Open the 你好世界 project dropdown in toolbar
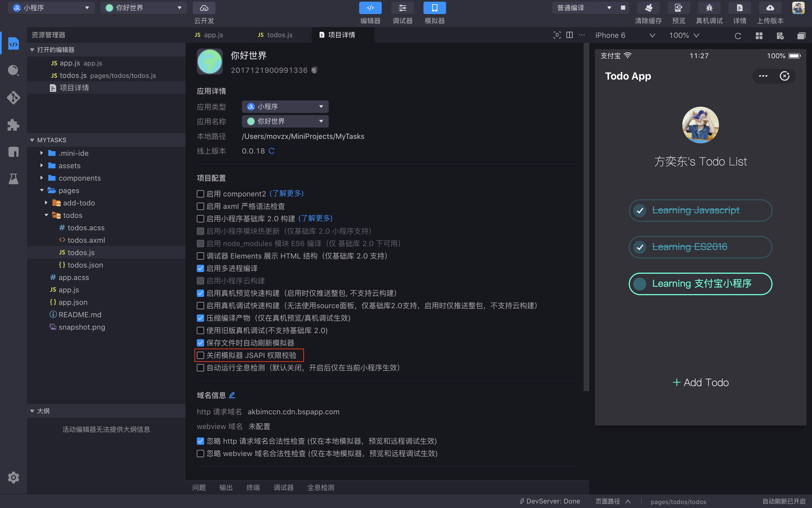The image size is (812, 508). [143, 8]
